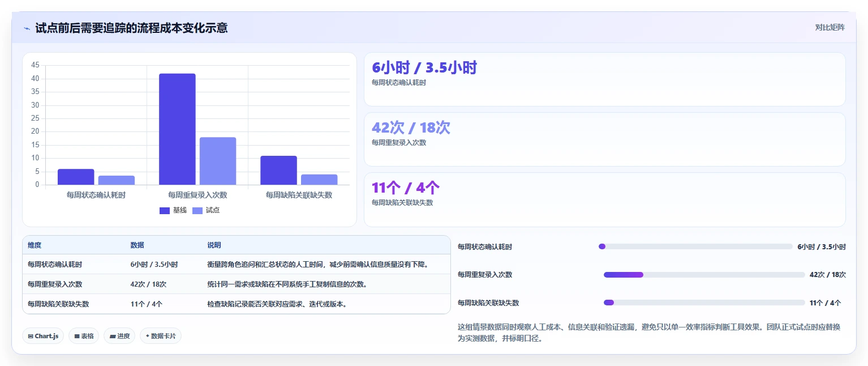868x366 pixels.
Task: Click the pilot bar for 每周状态确认耗时
Action: (x=117, y=180)
